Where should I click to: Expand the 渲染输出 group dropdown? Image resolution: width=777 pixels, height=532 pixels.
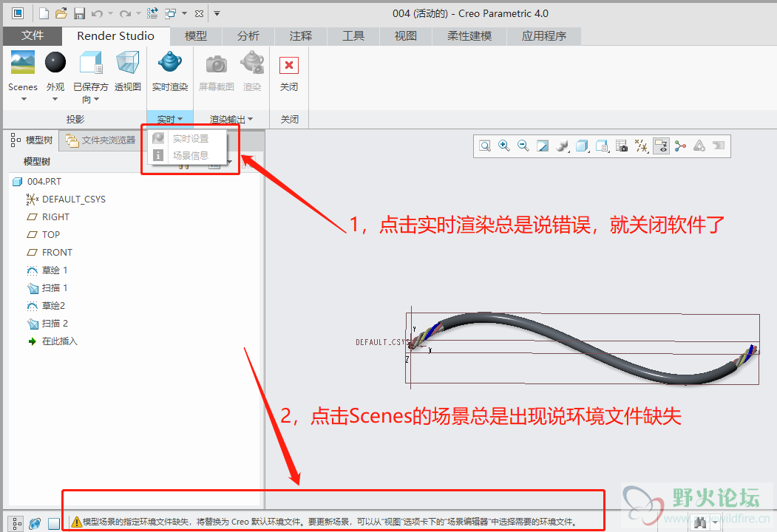point(231,120)
